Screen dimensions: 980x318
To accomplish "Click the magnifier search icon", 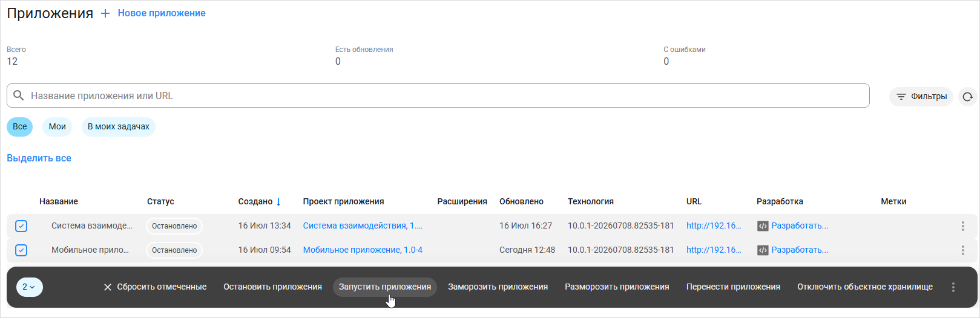I will pyautogui.click(x=19, y=96).
